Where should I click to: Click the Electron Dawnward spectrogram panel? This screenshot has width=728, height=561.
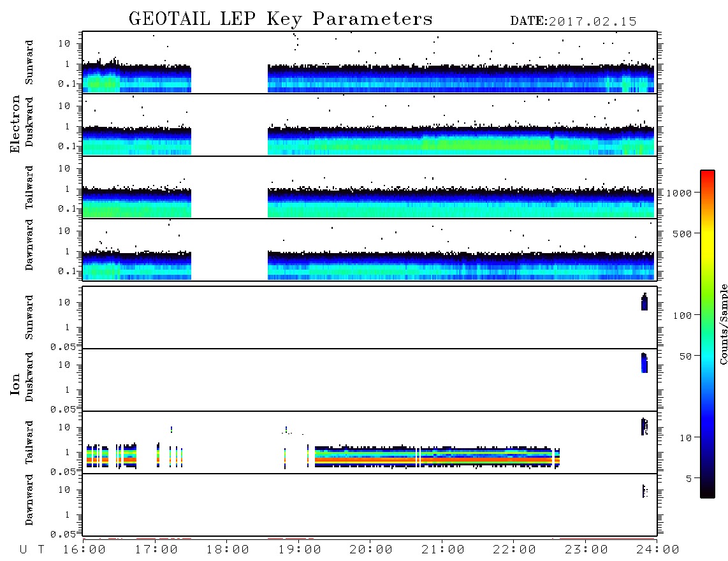pyautogui.click(x=370, y=249)
